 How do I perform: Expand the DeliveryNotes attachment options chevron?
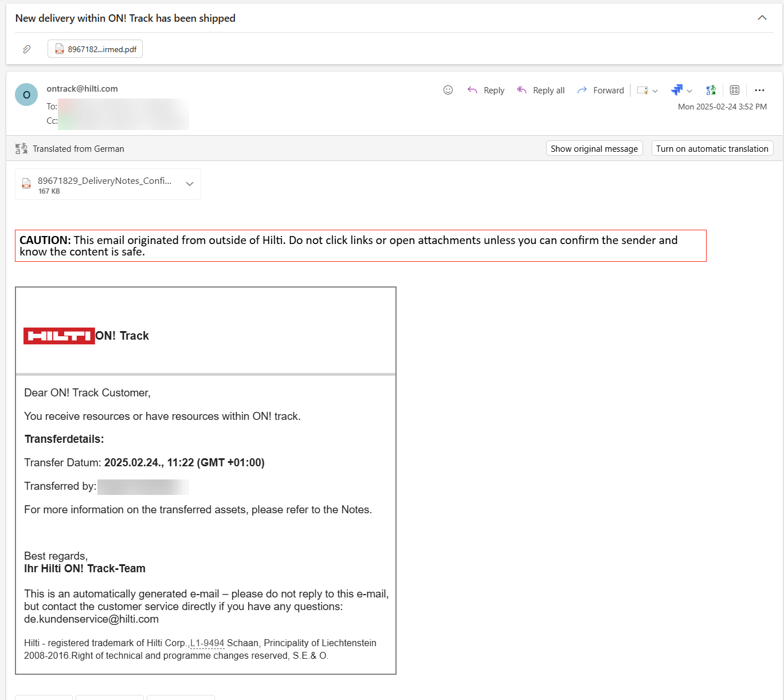(x=190, y=184)
